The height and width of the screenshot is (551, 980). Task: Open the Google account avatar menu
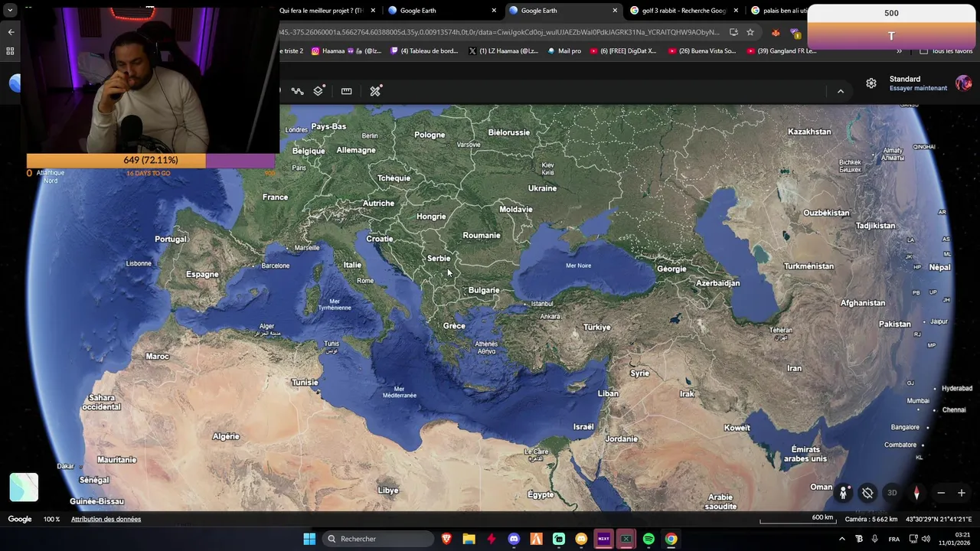pyautogui.click(x=963, y=83)
